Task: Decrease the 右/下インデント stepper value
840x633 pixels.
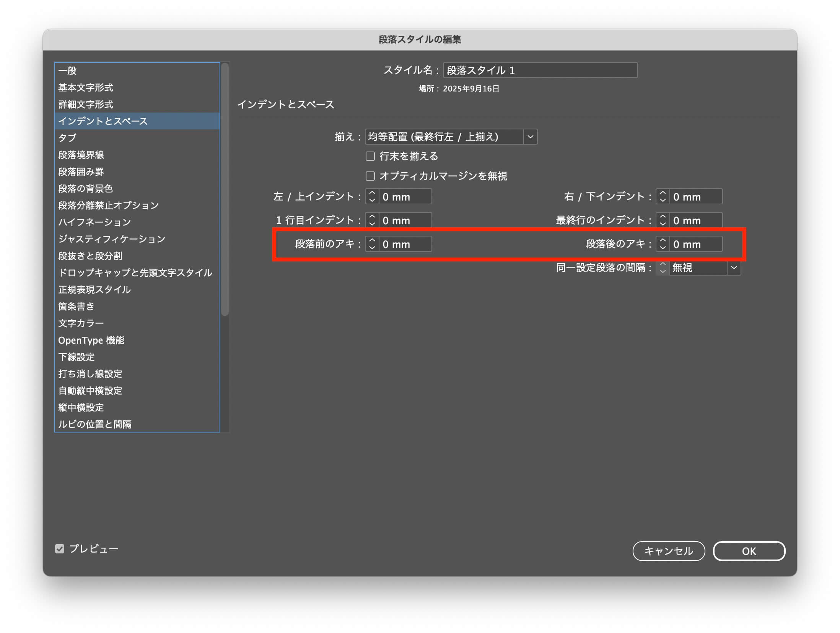Action: [x=663, y=200]
